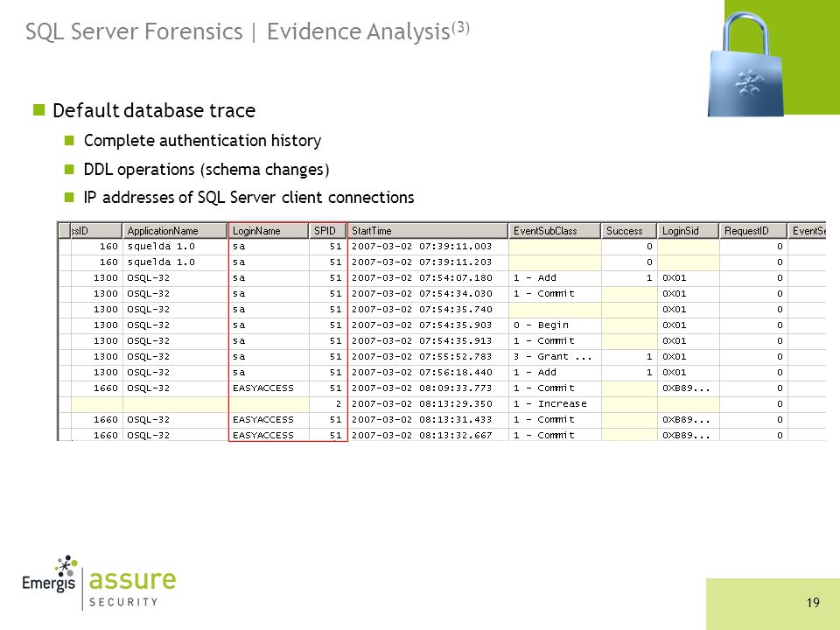Click 'DDL operations (schema changes)' bullet text
This screenshot has height=630, width=840.
(206, 169)
